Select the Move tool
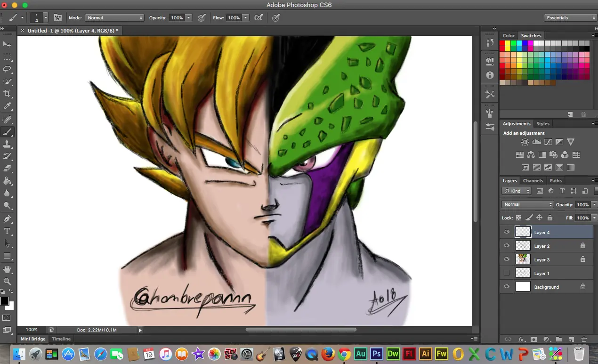Screen dimensions: 598x364 pyautogui.click(x=7, y=44)
